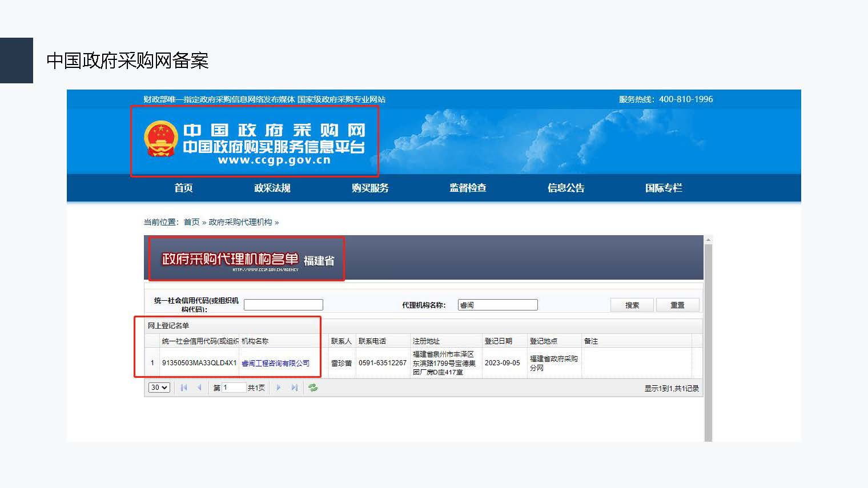
Task: Click the 备注 column header
Action: [x=636, y=341]
